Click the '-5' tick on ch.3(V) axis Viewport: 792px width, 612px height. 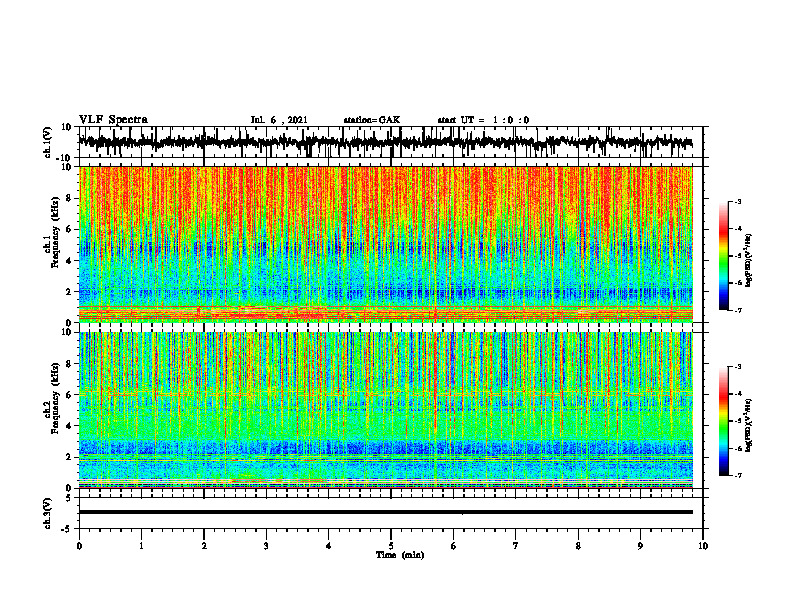[68, 528]
